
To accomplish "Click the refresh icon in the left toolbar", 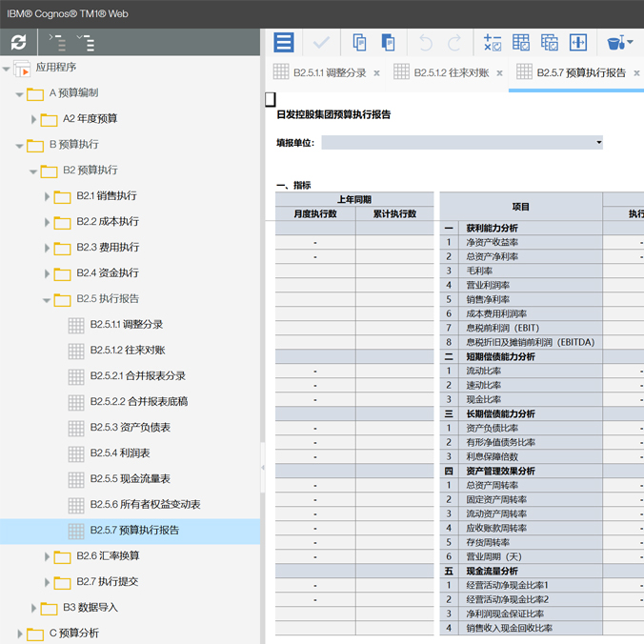I will coord(18,42).
